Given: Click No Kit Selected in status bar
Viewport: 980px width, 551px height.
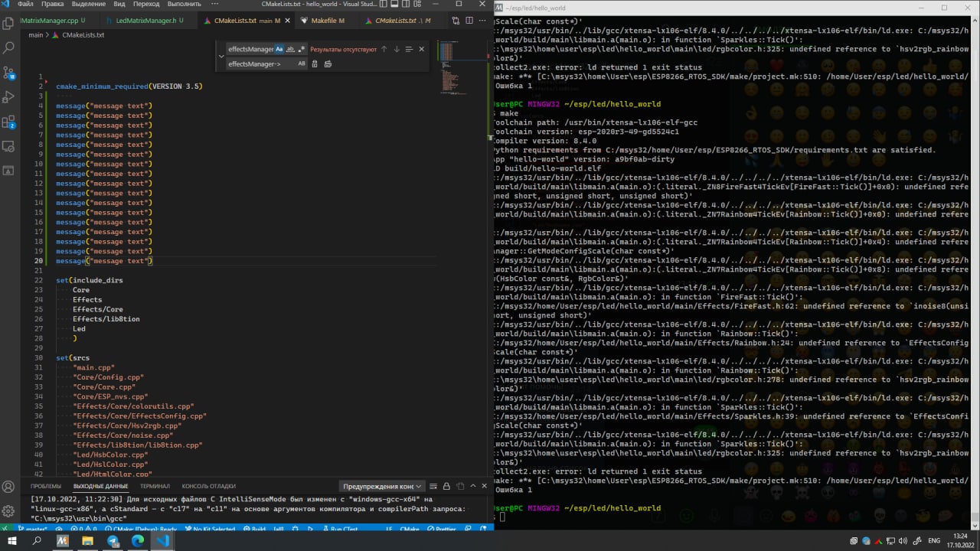Looking at the screenshot, I should (211, 529).
